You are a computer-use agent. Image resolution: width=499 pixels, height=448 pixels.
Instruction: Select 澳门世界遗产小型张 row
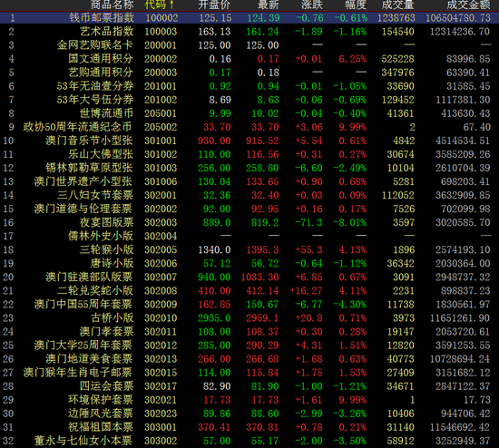coord(249,181)
